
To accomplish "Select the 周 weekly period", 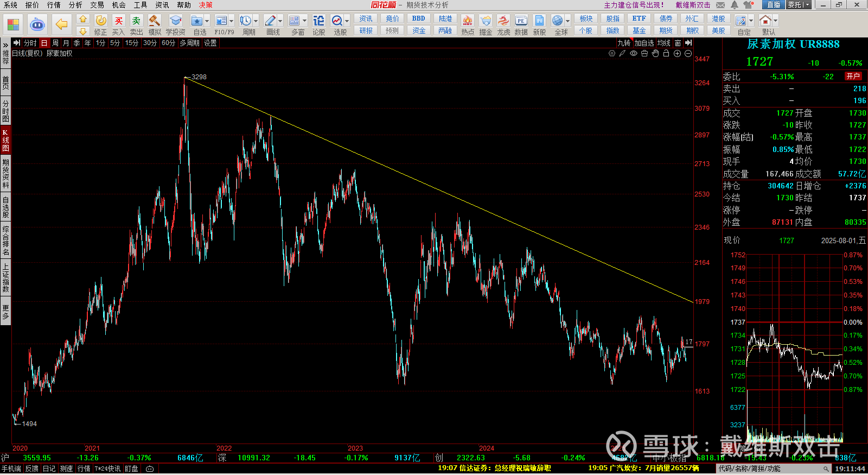I will 55,43.
